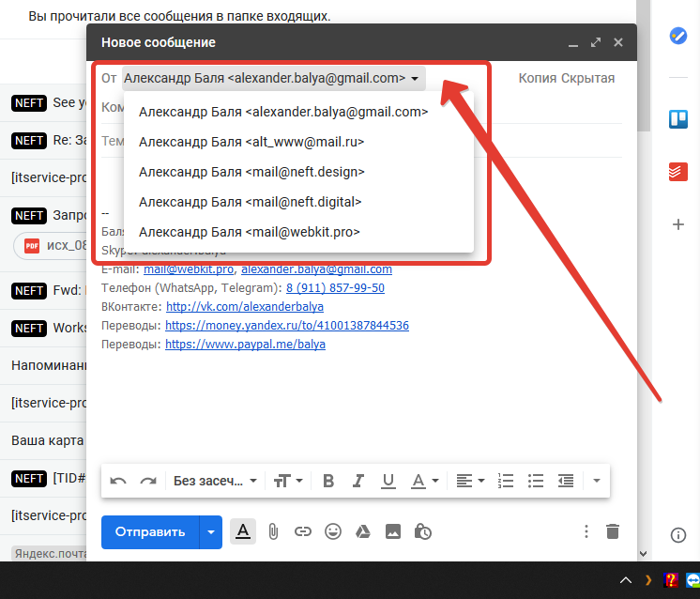This screenshot has height=599, width=700.
Task: Insert a link using the chain icon
Action: click(x=302, y=531)
